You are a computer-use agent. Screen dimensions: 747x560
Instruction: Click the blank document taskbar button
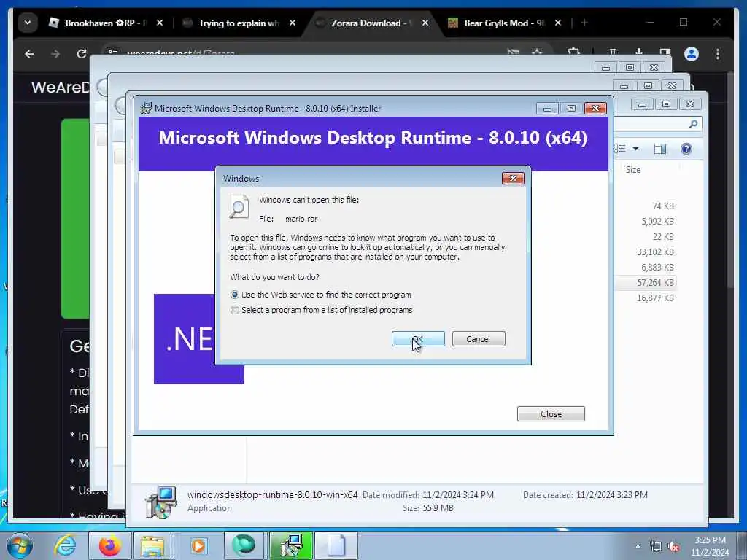pos(336,545)
